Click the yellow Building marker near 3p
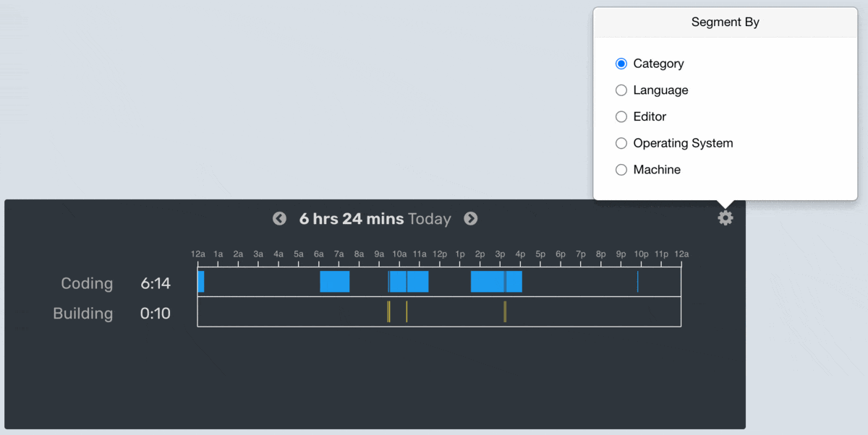The width and height of the screenshot is (868, 435). tap(505, 311)
